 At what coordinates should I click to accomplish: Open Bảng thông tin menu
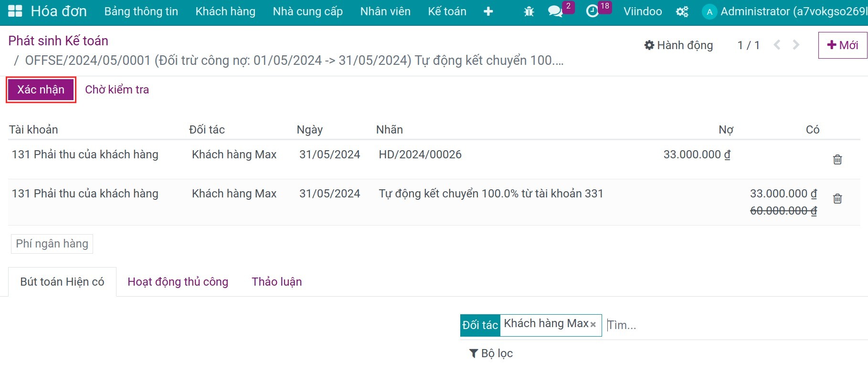pyautogui.click(x=141, y=11)
